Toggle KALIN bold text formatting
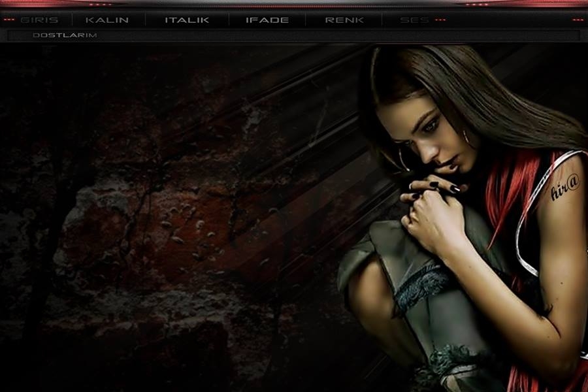The height and width of the screenshot is (392, 588). [107, 20]
